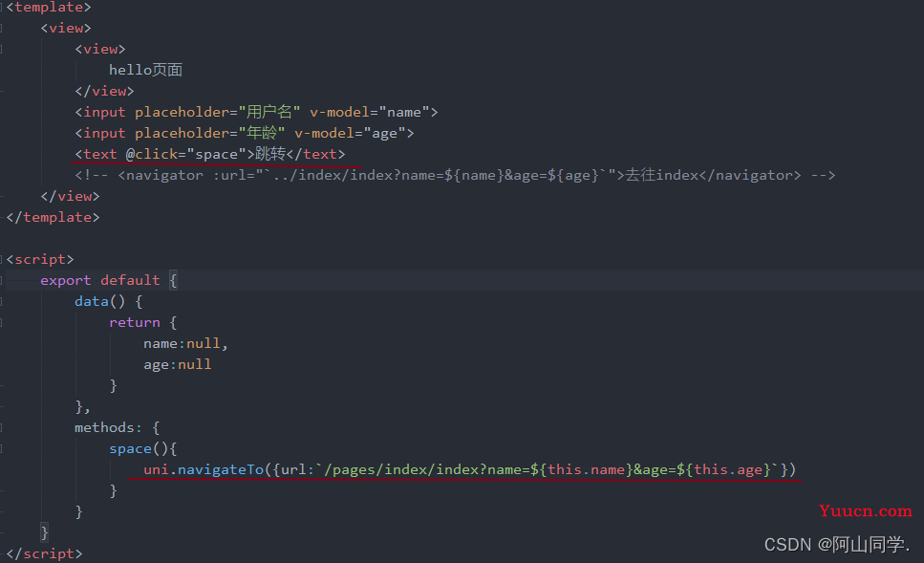Click the opening <template> tag line

point(49,7)
